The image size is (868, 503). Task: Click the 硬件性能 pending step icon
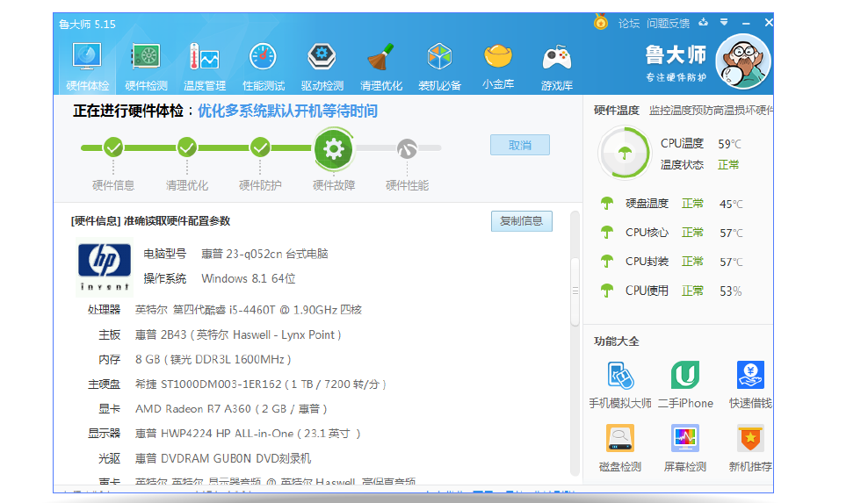(x=407, y=148)
